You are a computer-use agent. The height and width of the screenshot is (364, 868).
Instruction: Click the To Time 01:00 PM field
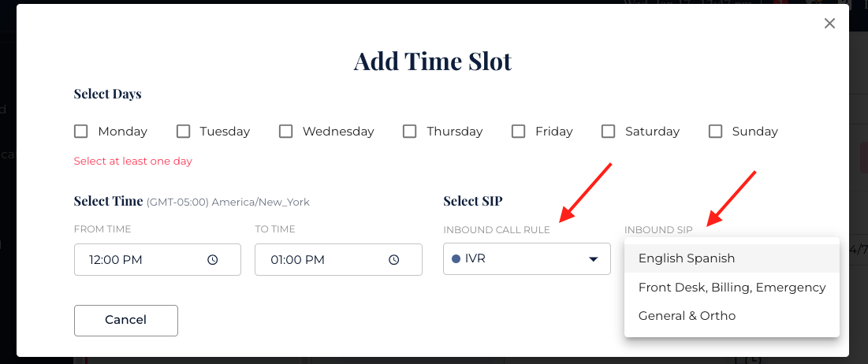(x=323, y=259)
